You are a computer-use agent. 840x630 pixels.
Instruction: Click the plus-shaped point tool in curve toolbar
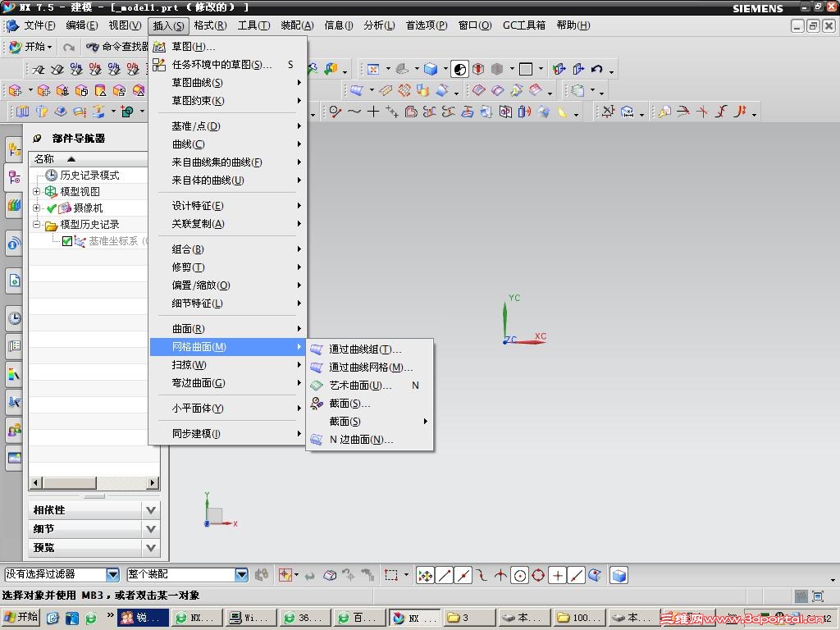pyautogui.click(x=373, y=112)
